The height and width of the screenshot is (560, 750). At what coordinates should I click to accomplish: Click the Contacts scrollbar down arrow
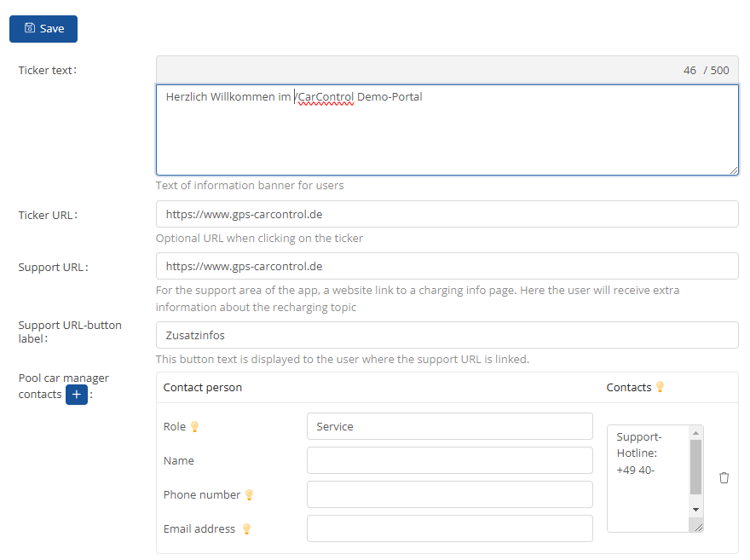click(x=695, y=509)
